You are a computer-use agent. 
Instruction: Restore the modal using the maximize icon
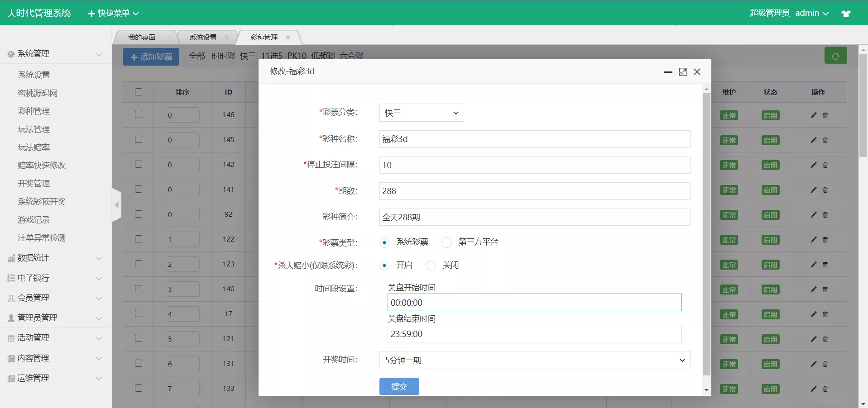682,71
